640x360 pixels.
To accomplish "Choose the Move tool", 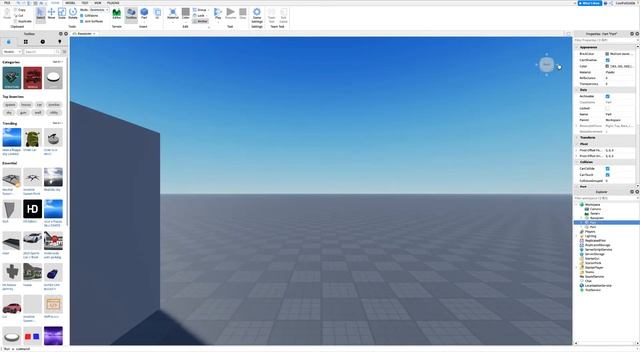I will pos(51,13).
